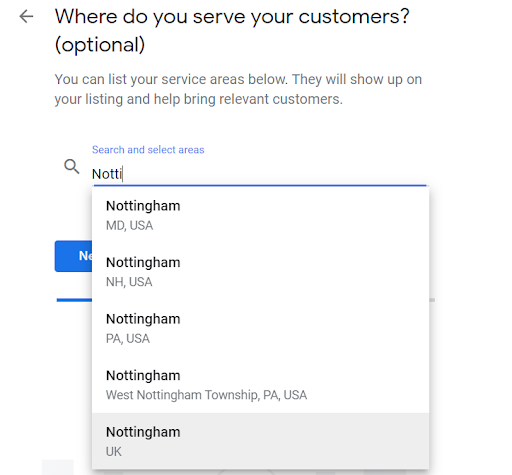Viewport: 512px width, 475px height.
Task: Choose Nottingham NH, USA from suggestions
Action: tap(260, 272)
